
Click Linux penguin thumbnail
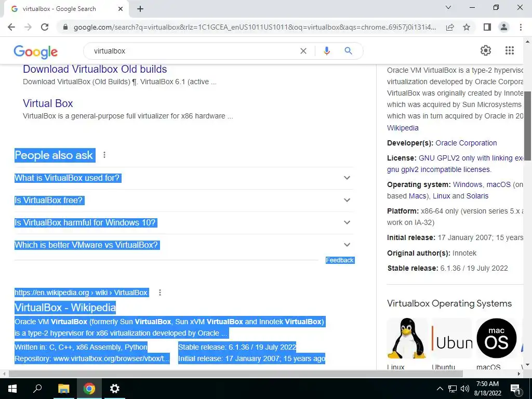407,339
